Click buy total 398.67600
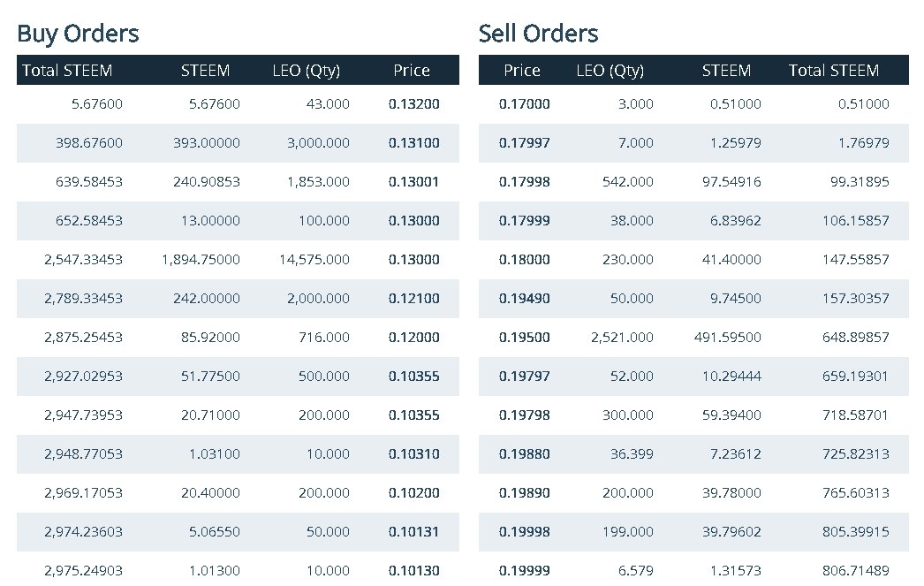Screen dimensions: 924x586 tap(89, 143)
